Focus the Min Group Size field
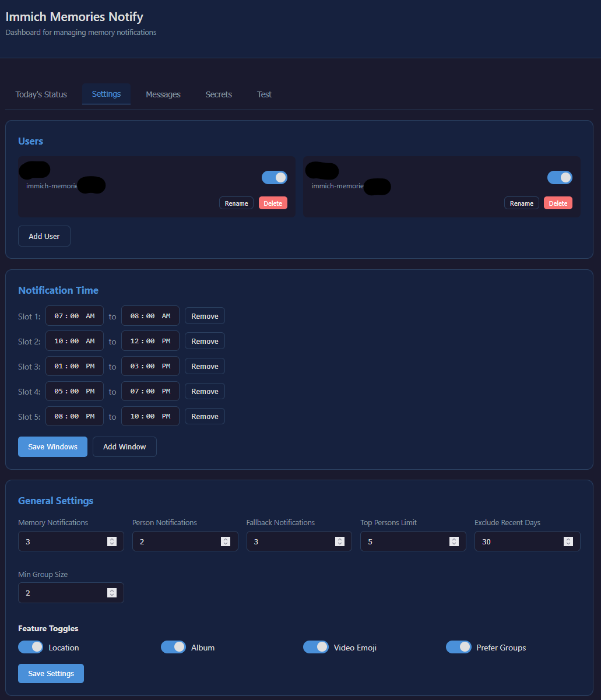The height and width of the screenshot is (700, 601). click(x=71, y=593)
